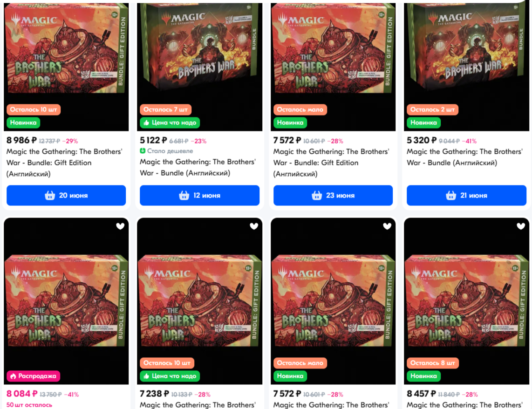Open the 5 320 ₽ Bundle (Английский) title link

coord(464,157)
